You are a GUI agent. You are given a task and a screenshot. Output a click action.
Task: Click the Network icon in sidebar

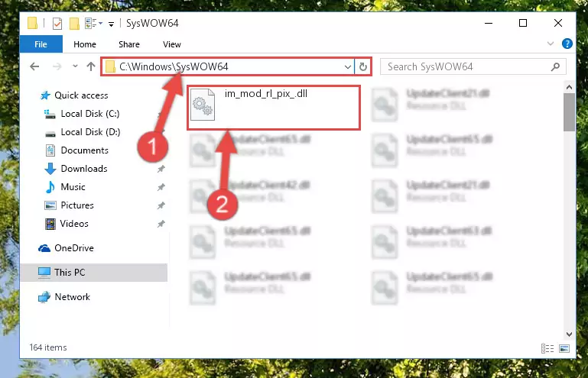click(x=44, y=297)
